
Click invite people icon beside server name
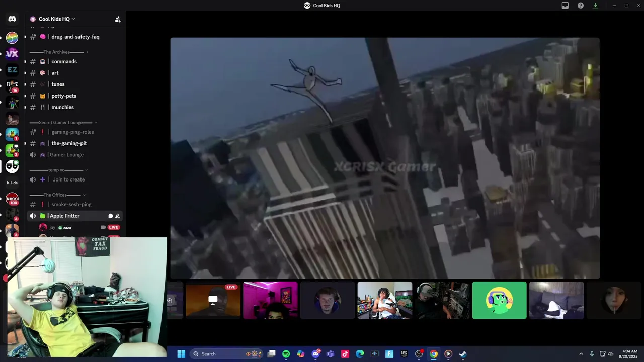pyautogui.click(x=118, y=19)
